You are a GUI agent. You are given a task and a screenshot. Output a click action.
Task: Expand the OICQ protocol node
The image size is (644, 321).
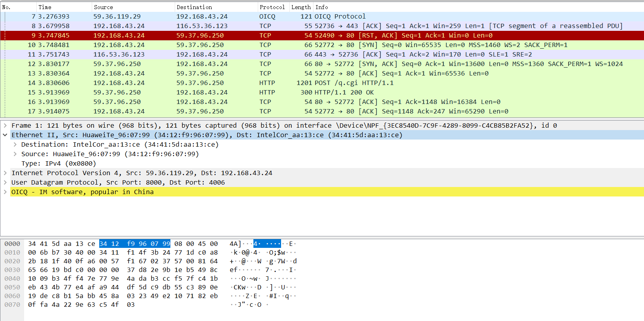tap(5, 192)
